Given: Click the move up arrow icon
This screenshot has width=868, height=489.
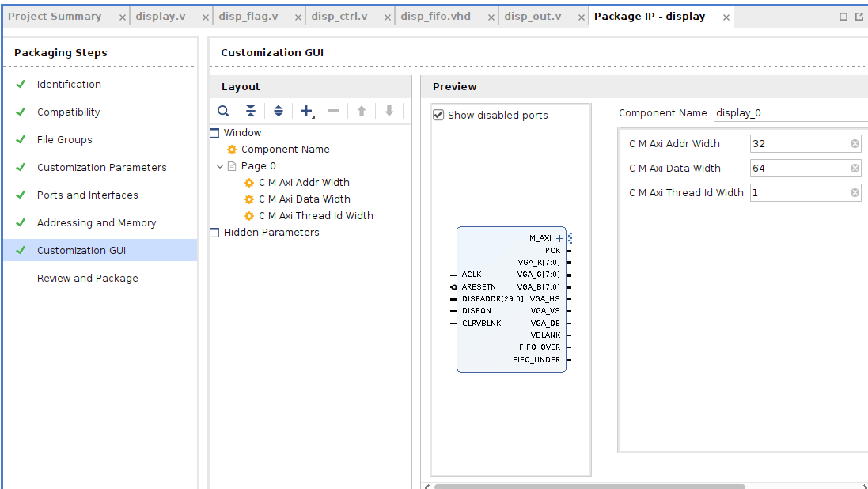Looking at the screenshot, I should (362, 112).
